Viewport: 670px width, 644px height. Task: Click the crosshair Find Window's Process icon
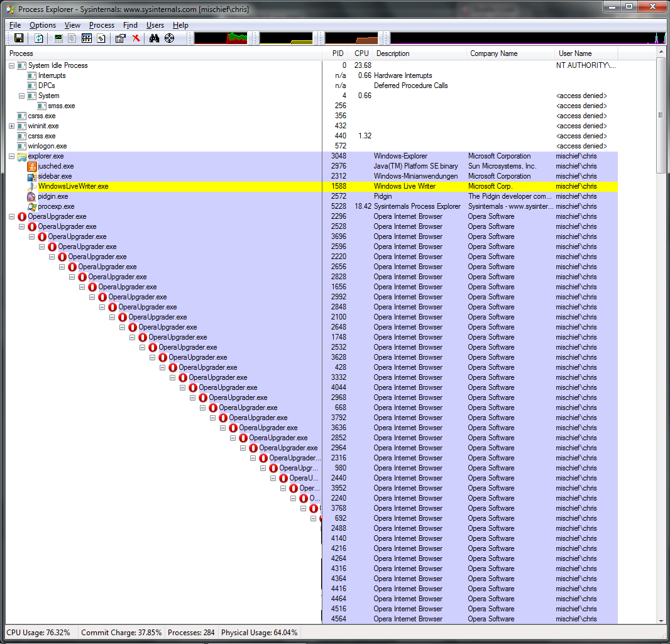(170, 38)
